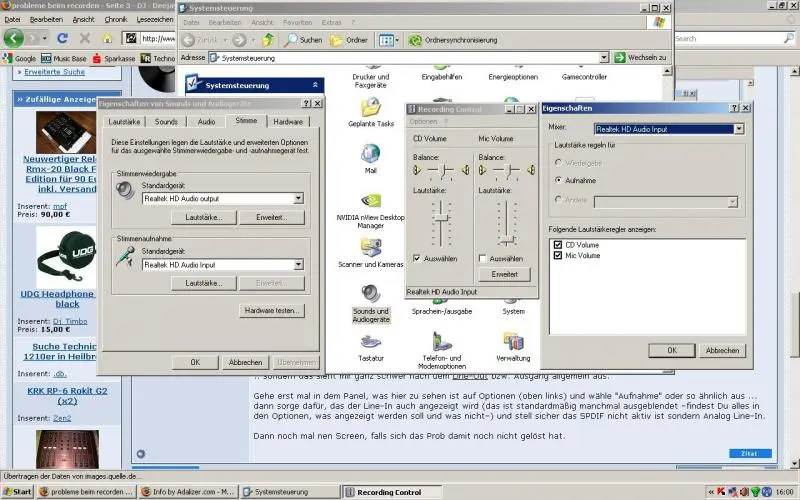Uncheck Auswählen under CD Volume
Viewport: 800px width, 500px height.
point(417,258)
